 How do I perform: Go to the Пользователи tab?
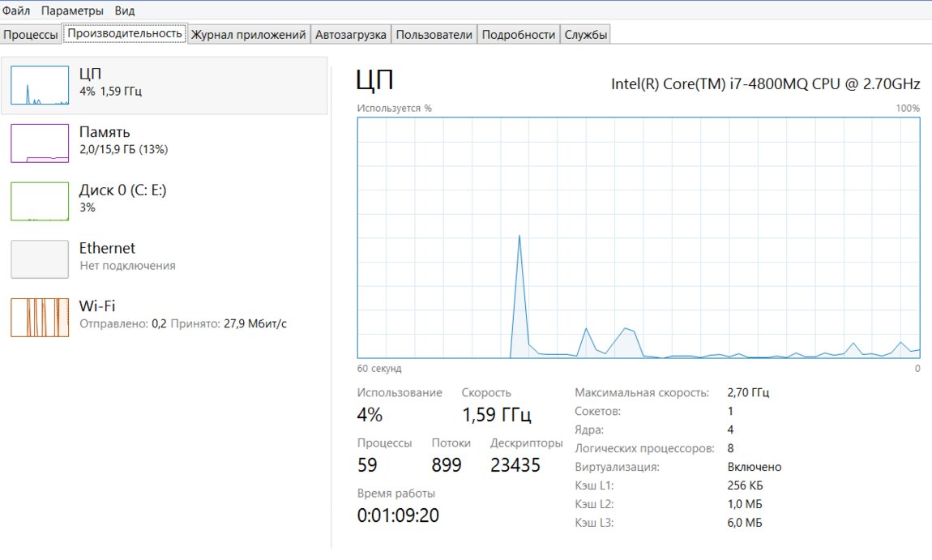(x=434, y=34)
